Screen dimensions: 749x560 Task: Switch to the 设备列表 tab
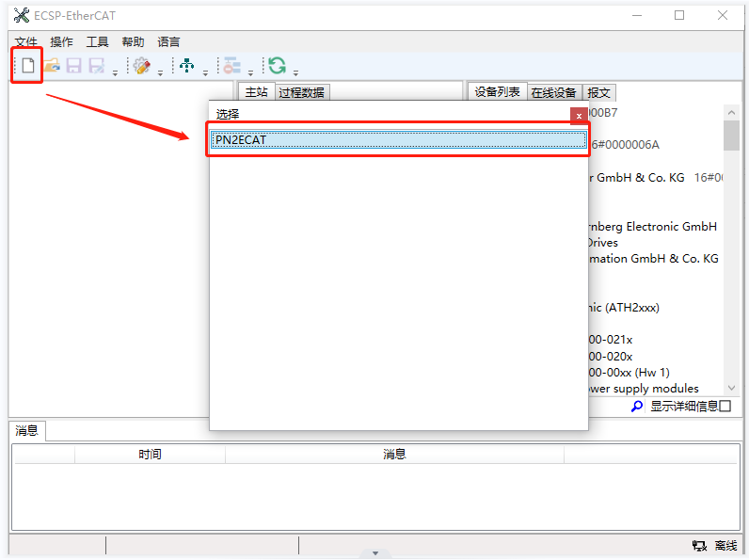pyautogui.click(x=497, y=91)
